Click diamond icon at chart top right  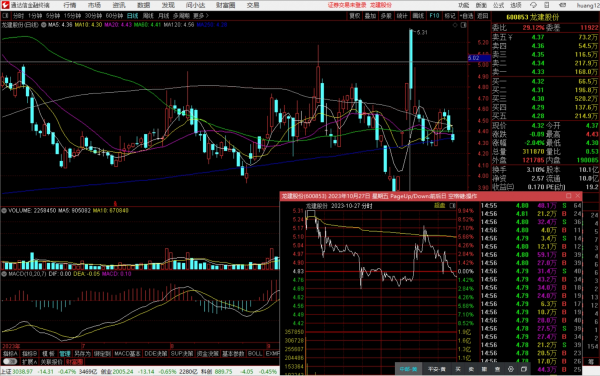tap(455, 25)
